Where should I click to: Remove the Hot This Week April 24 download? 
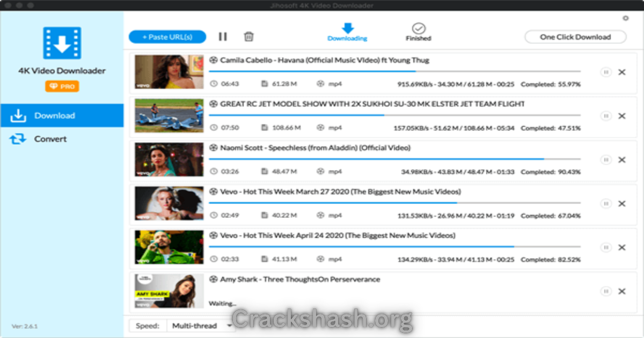click(x=622, y=247)
